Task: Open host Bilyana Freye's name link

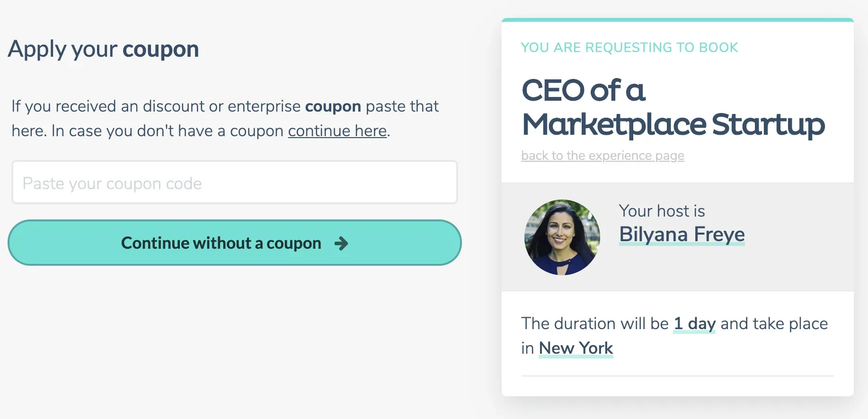Action: [x=682, y=234]
